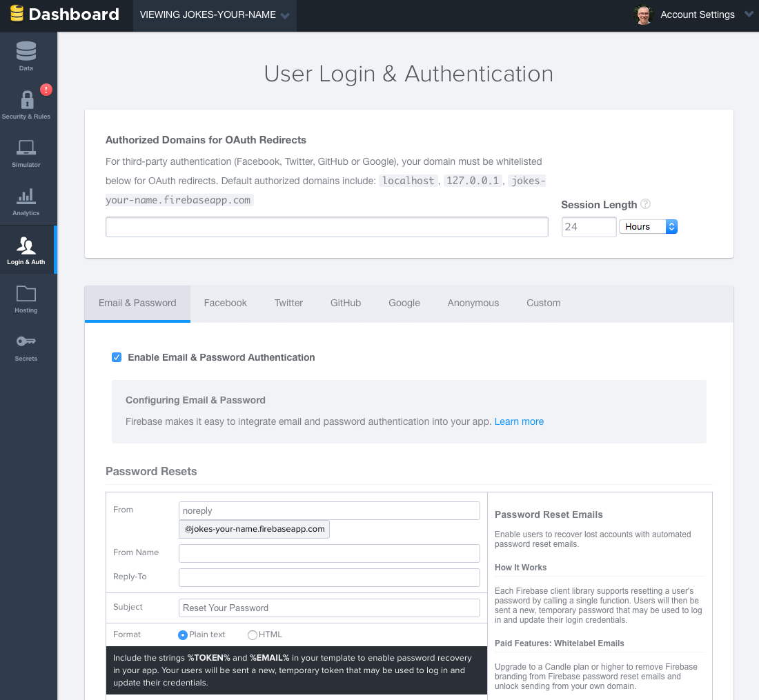Click the Session Length help icon
Viewport: 759px width, 700px height.
pyautogui.click(x=645, y=204)
